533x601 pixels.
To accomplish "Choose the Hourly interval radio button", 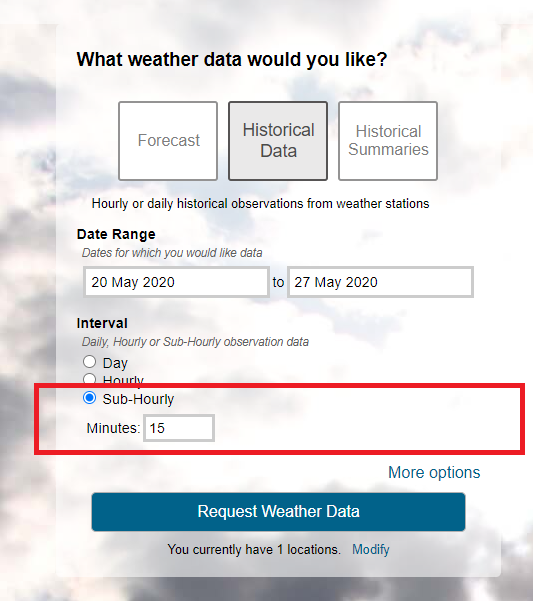I will (x=89, y=379).
